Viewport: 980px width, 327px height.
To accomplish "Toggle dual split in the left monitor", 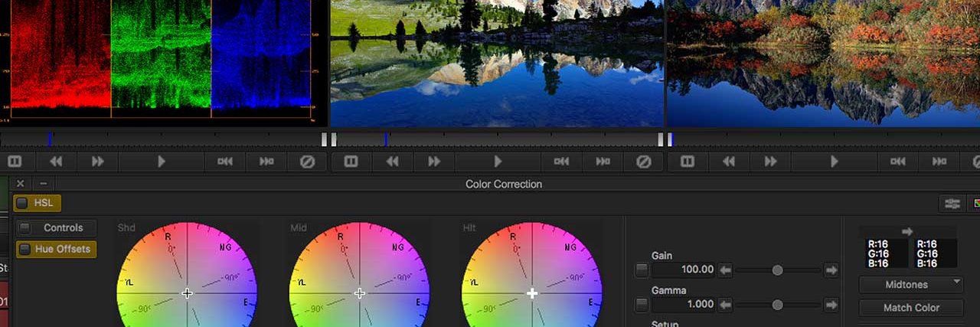I will (x=15, y=162).
